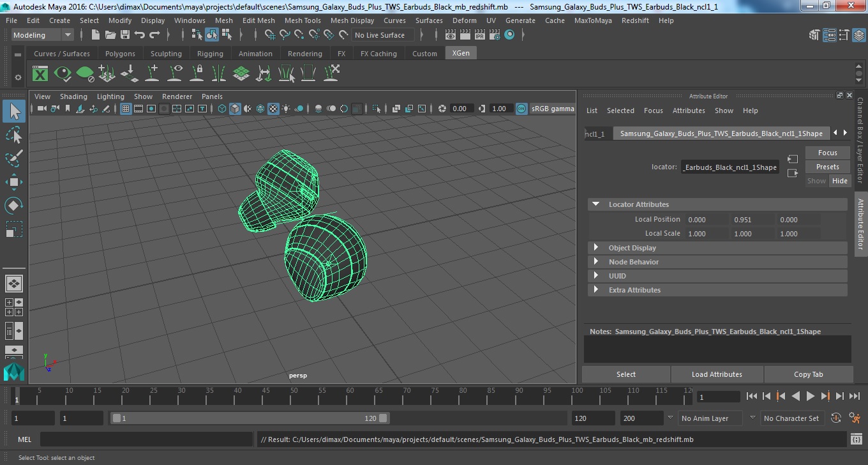Toggle use all lights in viewport
The image size is (868, 465).
coord(286,109)
